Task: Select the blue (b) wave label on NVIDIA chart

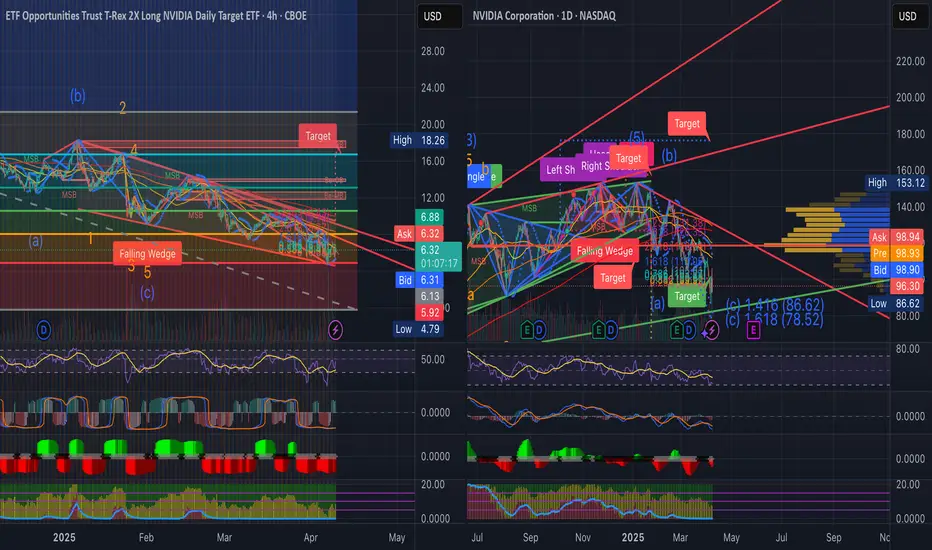Action: pos(669,156)
